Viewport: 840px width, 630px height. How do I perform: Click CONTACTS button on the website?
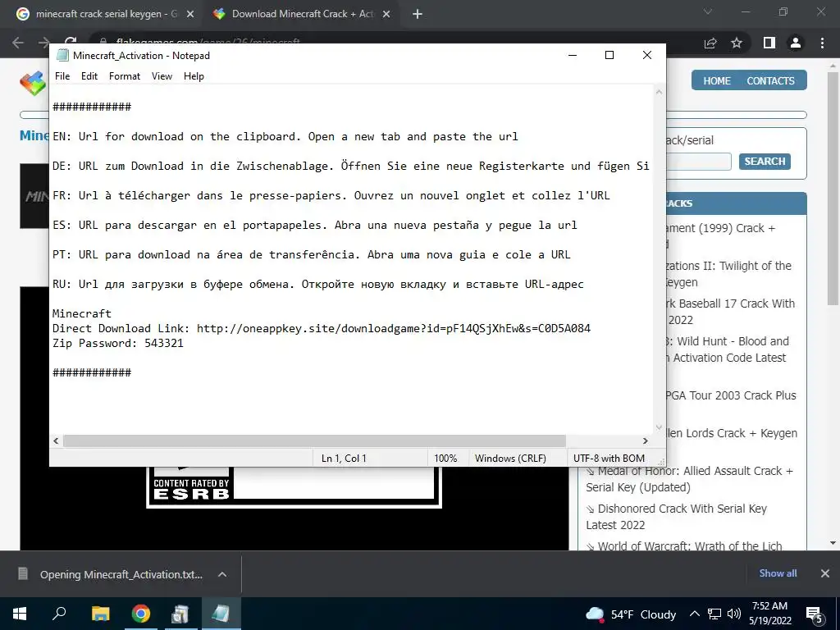click(x=770, y=81)
